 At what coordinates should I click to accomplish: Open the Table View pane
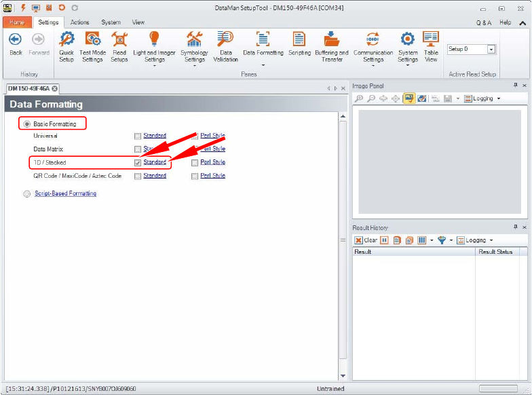(x=431, y=47)
